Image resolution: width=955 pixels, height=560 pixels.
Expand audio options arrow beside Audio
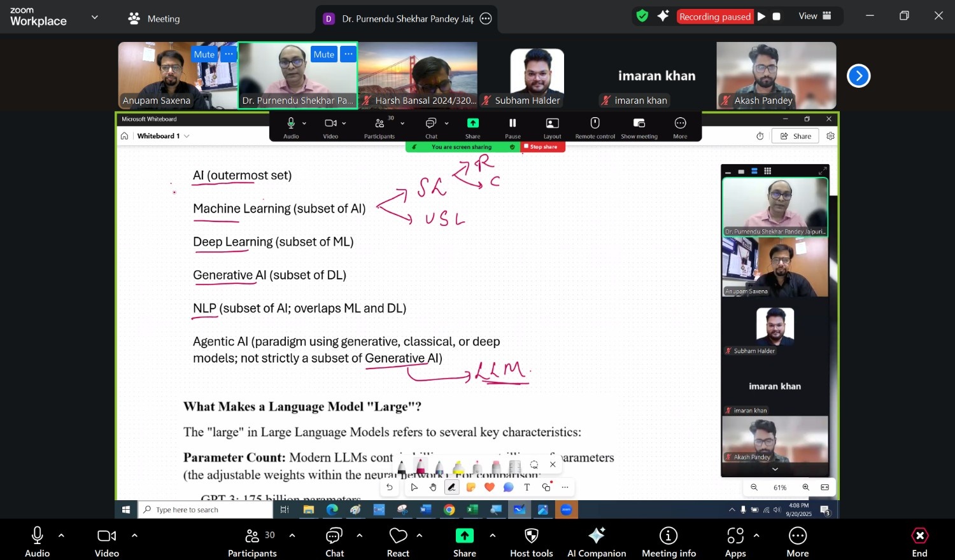point(61,535)
